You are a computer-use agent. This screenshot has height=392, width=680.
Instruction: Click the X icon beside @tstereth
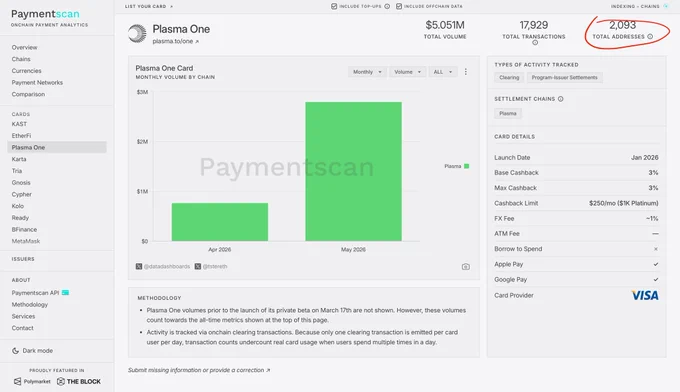coord(198,266)
